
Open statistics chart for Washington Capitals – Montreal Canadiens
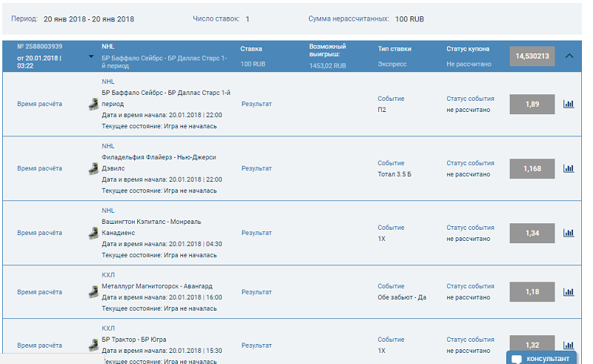pos(569,233)
